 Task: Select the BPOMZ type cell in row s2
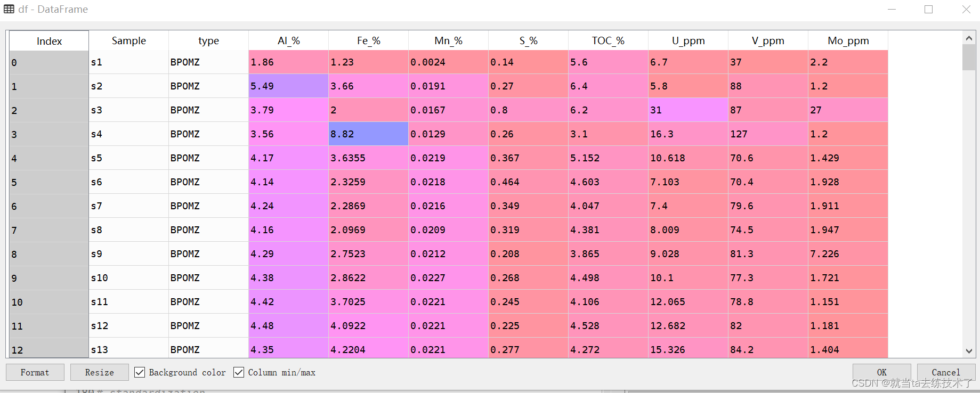tap(209, 86)
